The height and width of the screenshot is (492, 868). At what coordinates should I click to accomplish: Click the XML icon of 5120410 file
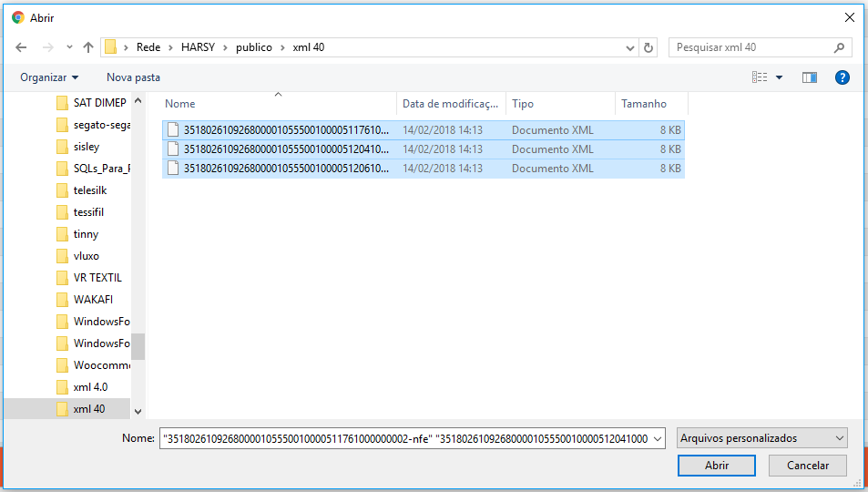[173, 149]
